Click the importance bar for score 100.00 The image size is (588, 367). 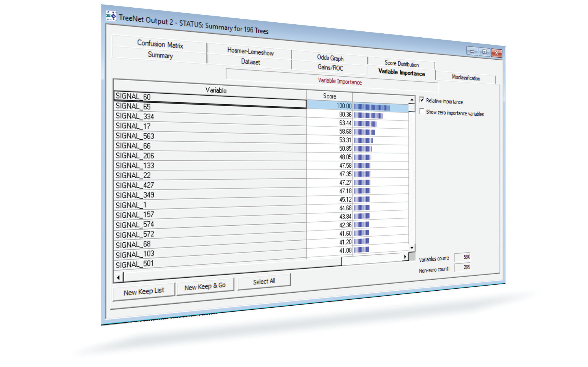coord(372,107)
